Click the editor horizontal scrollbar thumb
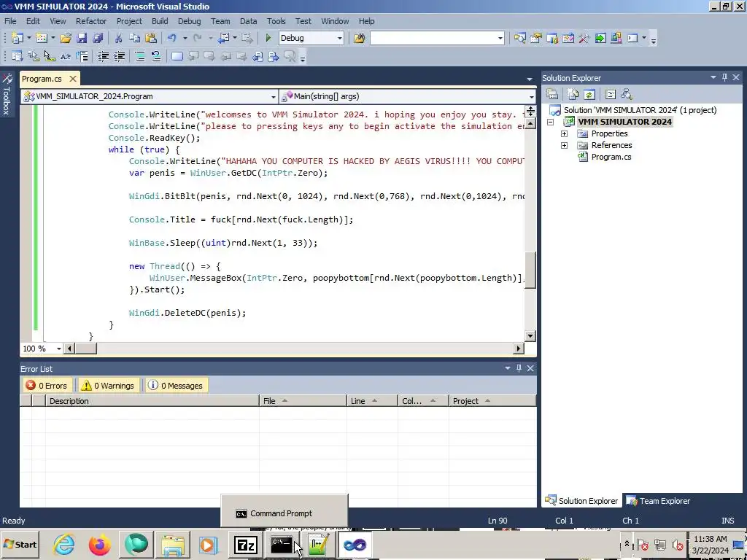747x560 pixels. coord(86,349)
